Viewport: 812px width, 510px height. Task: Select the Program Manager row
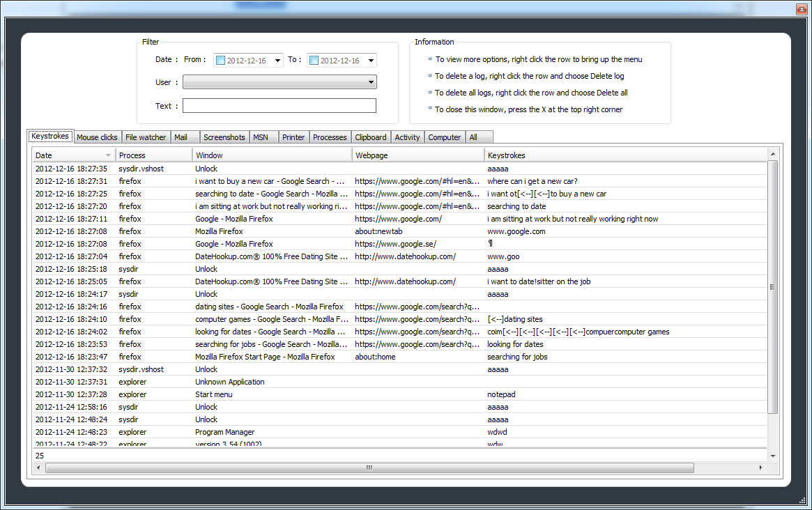399,432
